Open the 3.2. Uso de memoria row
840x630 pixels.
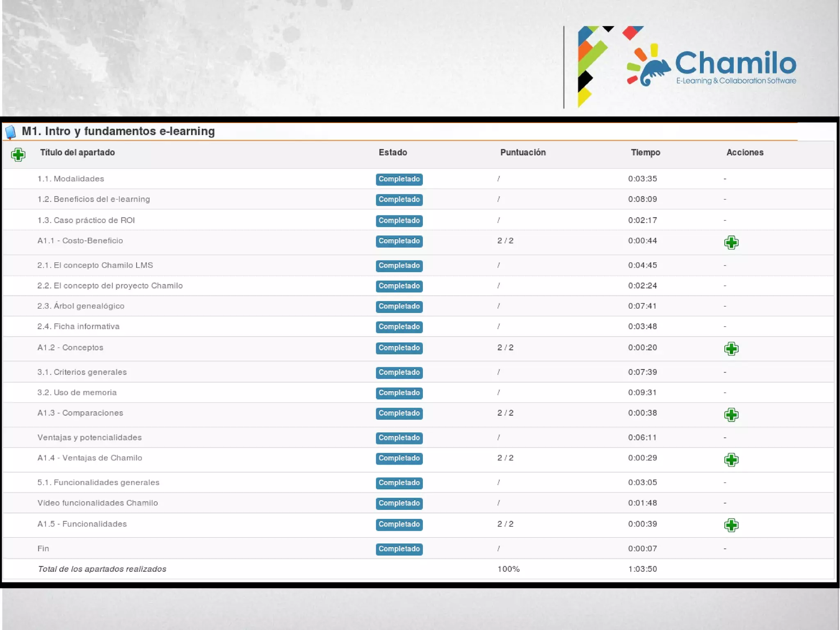(77, 393)
